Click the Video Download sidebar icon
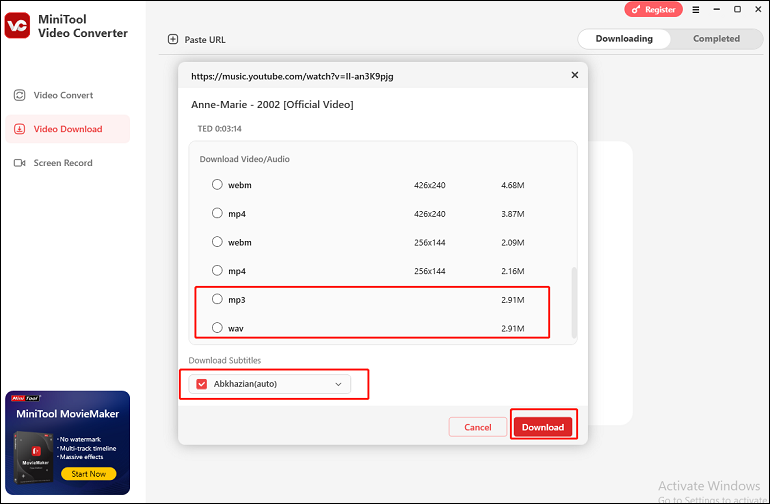Screen dimensions: 770x504 coord(20,129)
